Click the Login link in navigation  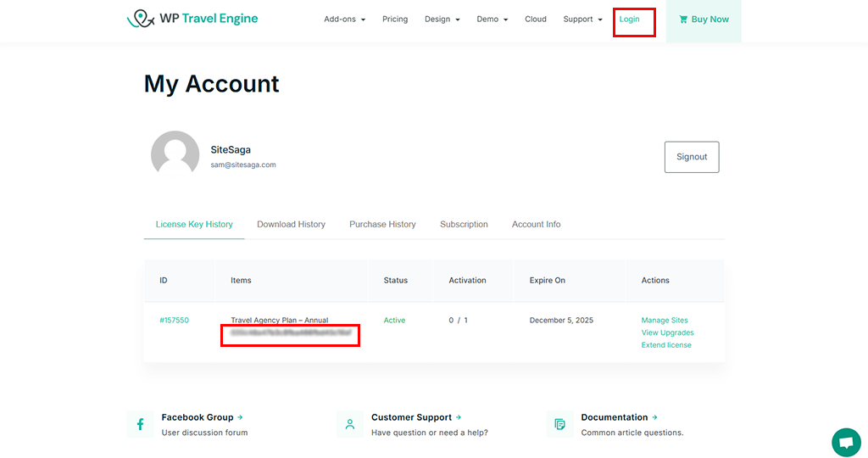coord(630,19)
